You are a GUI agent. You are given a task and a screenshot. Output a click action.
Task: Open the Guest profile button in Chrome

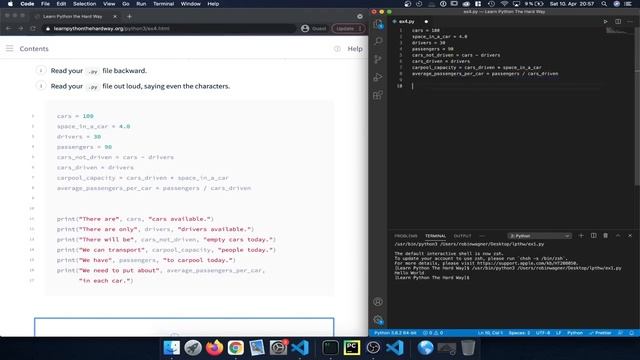click(313, 28)
